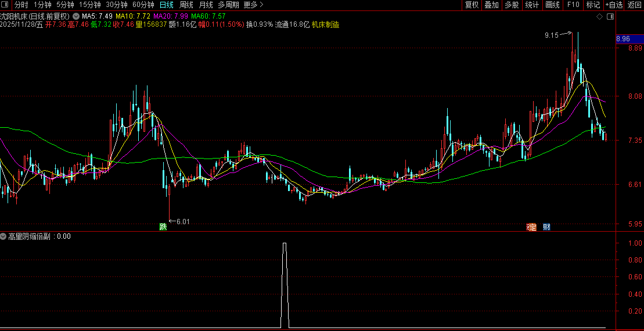Click the 5.95 axis price label
Image resolution: width=644 pixels, height=331 pixels.
click(x=635, y=224)
